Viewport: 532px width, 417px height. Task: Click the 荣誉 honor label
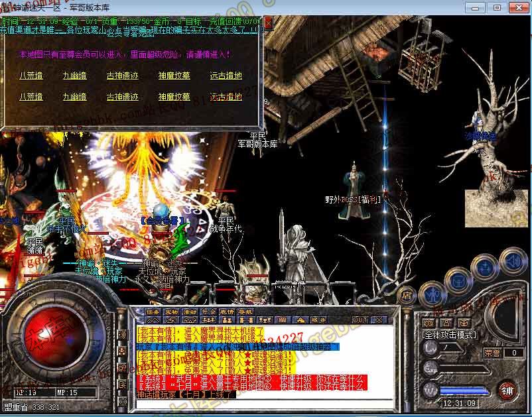(492, 353)
